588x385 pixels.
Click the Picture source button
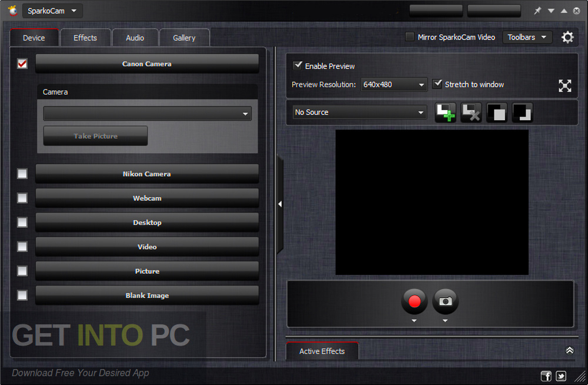pos(147,271)
